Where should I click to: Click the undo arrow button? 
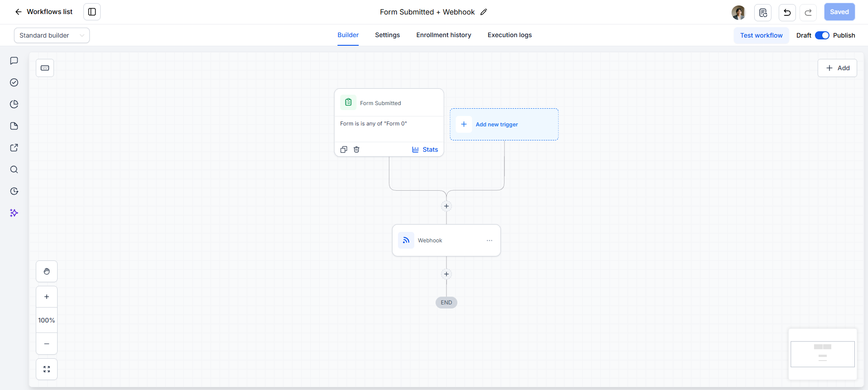[787, 12]
